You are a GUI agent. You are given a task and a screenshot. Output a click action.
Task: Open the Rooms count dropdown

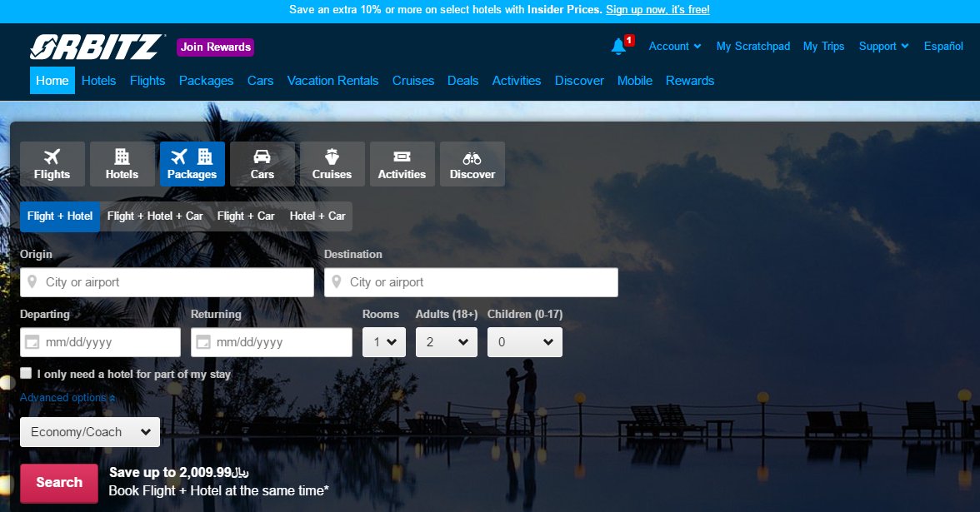pyautogui.click(x=384, y=342)
